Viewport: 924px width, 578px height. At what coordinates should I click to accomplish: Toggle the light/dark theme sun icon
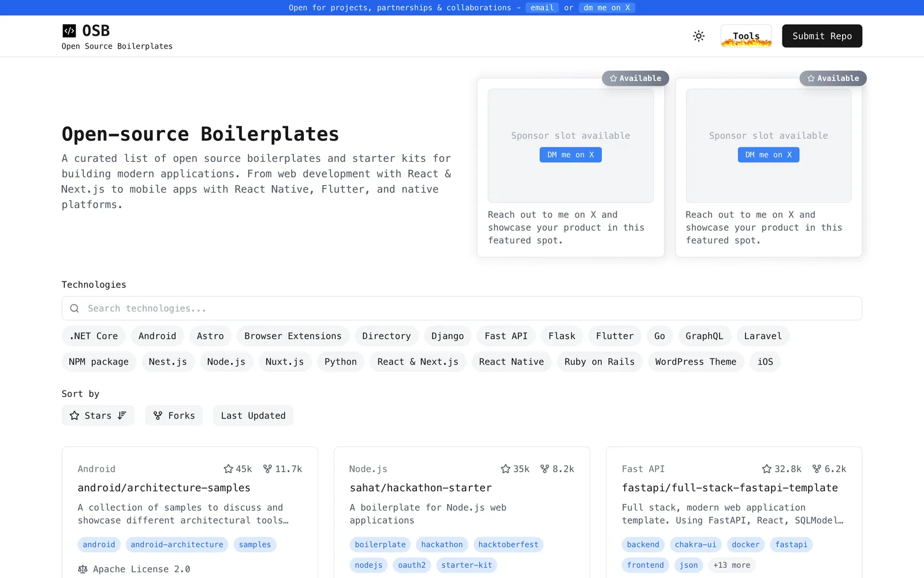[699, 36]
